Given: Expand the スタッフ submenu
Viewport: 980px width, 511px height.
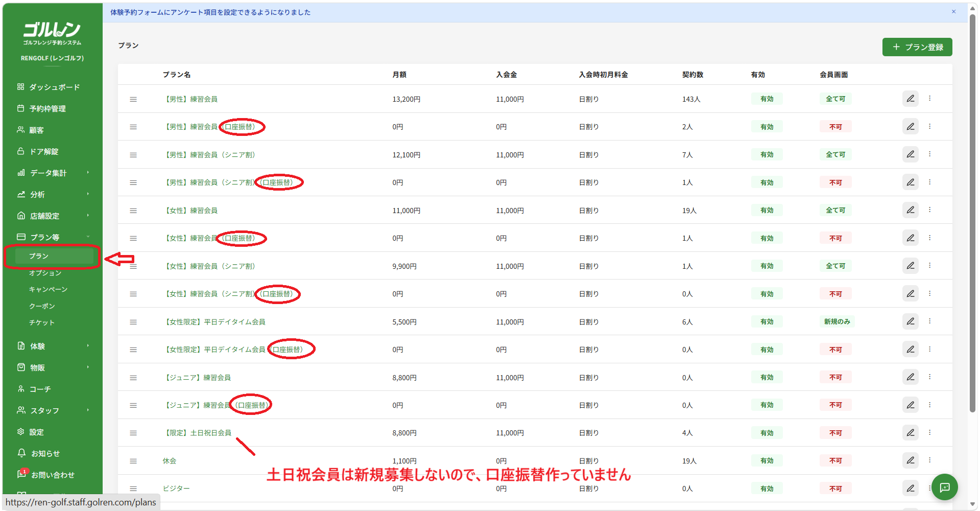Looking at the screenshot, I should coord(52,410).
